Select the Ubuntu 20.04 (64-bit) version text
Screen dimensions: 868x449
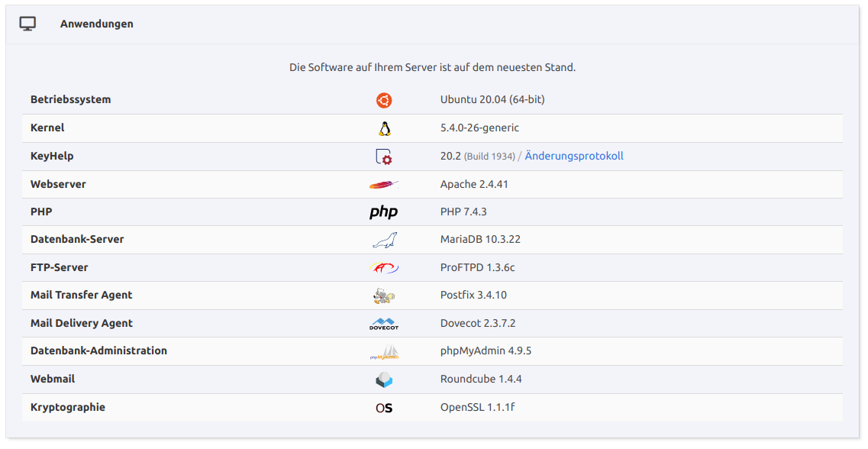[492, 99]
